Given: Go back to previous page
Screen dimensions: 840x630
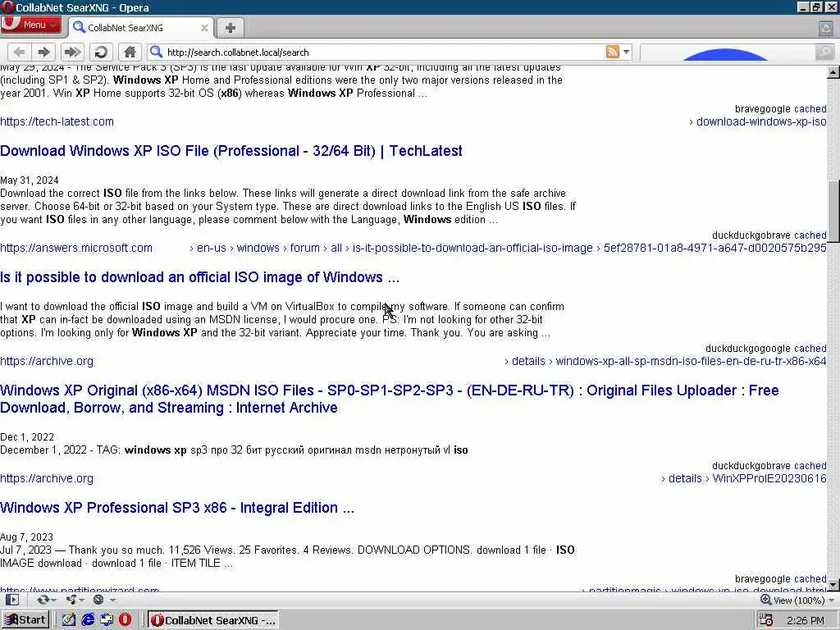Looking at the screenshot, I should [x=19, y=52].
